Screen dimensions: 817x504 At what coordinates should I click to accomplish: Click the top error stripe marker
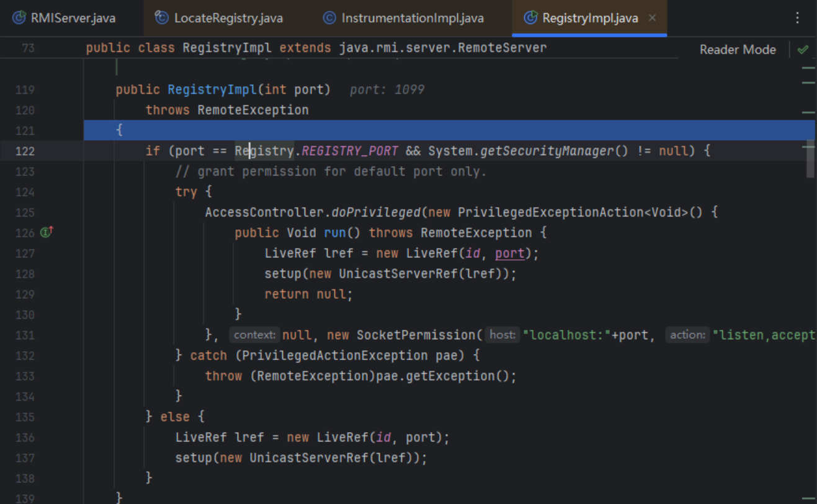808,66
